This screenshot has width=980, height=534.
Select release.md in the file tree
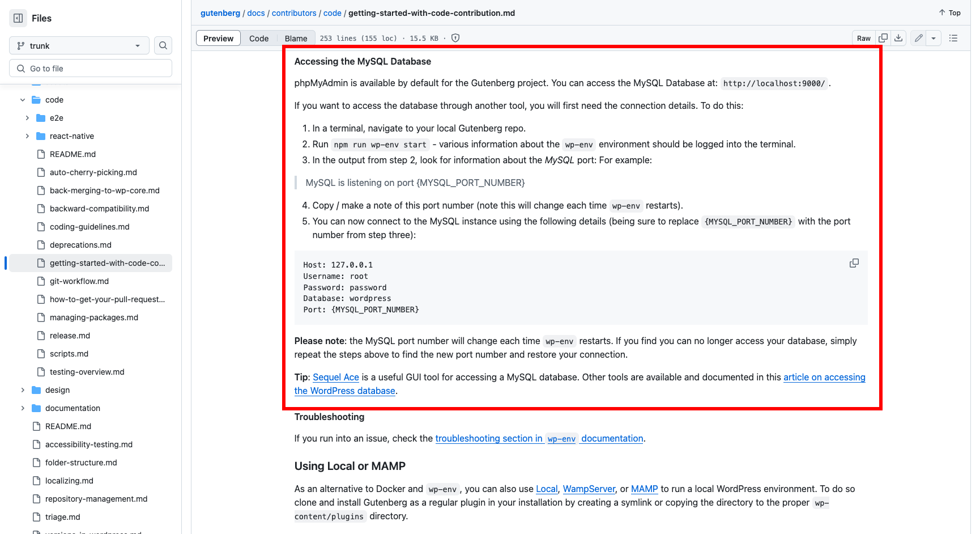click(71, 336)
